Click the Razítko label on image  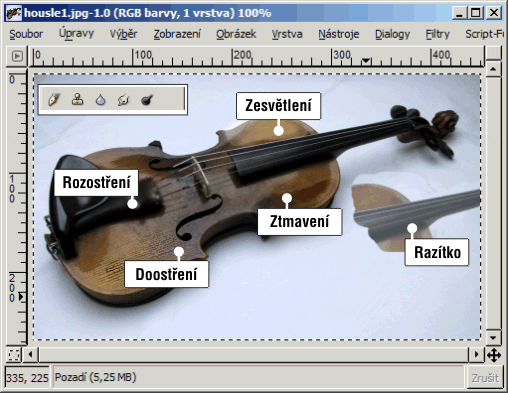(x=437, y=252)
